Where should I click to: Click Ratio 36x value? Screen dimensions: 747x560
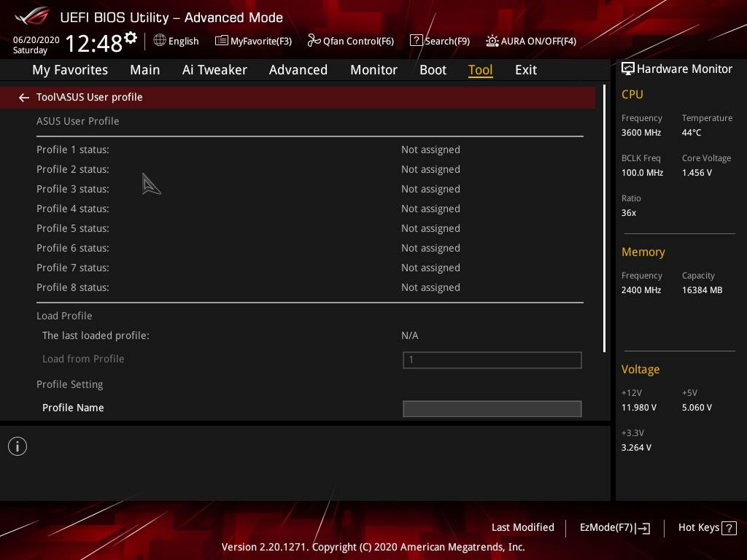(x=629, y=212)
